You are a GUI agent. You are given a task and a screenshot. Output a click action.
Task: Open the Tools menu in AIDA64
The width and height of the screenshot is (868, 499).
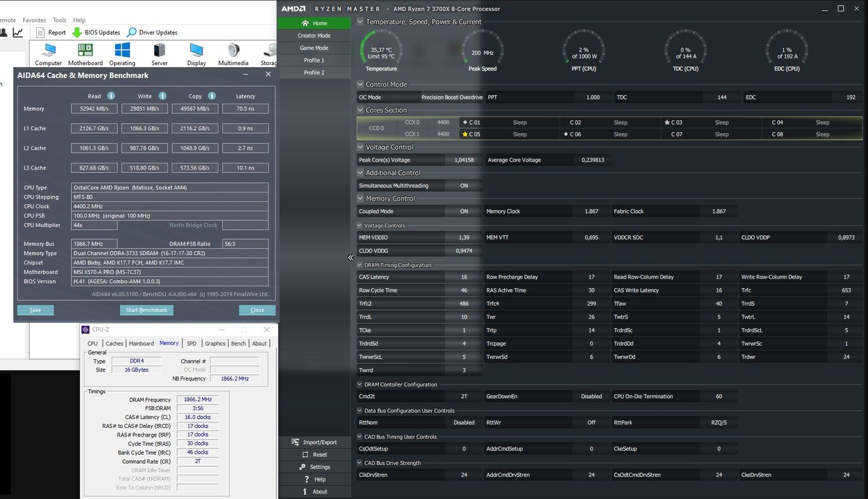tap(60, 20)
